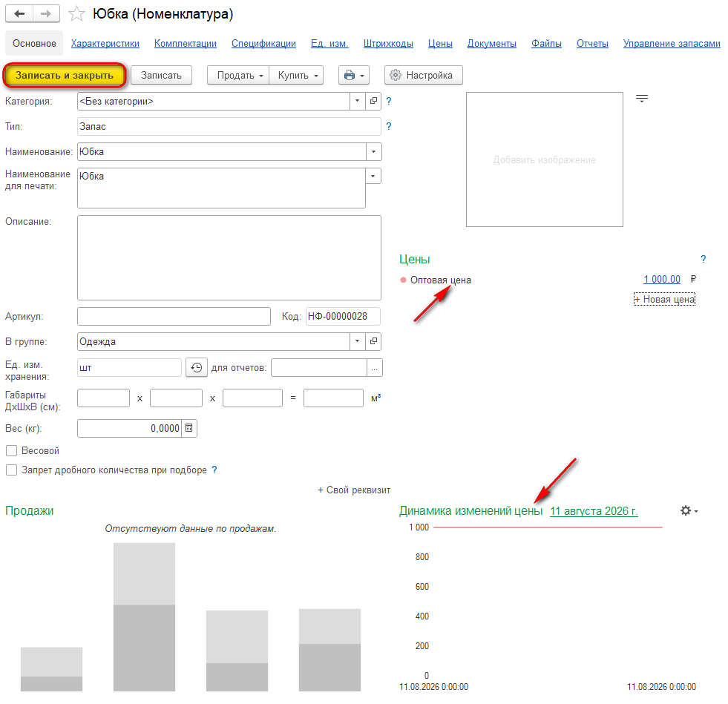
Task: Open the ellipsis picker for для отчетов
Action: tap(374, 368)
